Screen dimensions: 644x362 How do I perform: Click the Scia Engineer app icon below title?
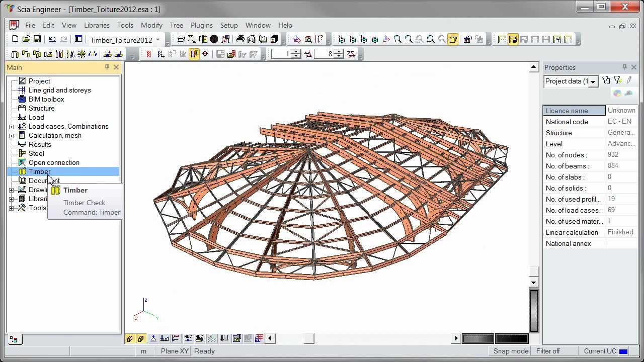[x=14, y=25]
